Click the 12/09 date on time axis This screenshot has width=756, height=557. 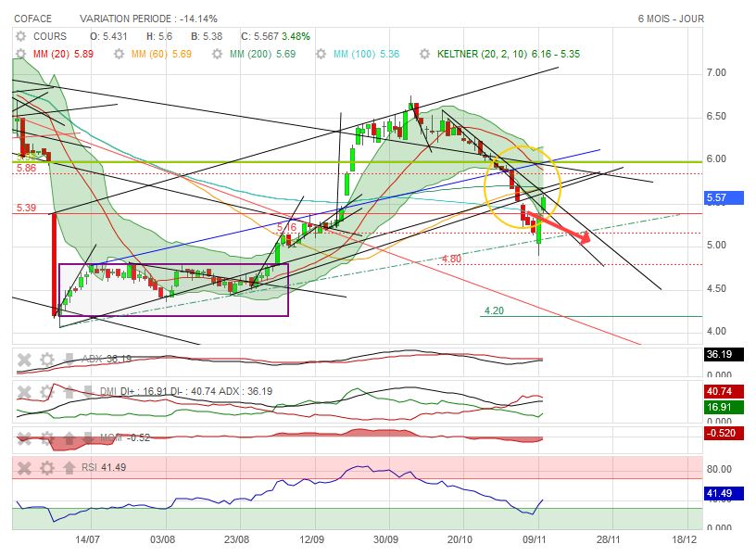[x=311, y=539]
